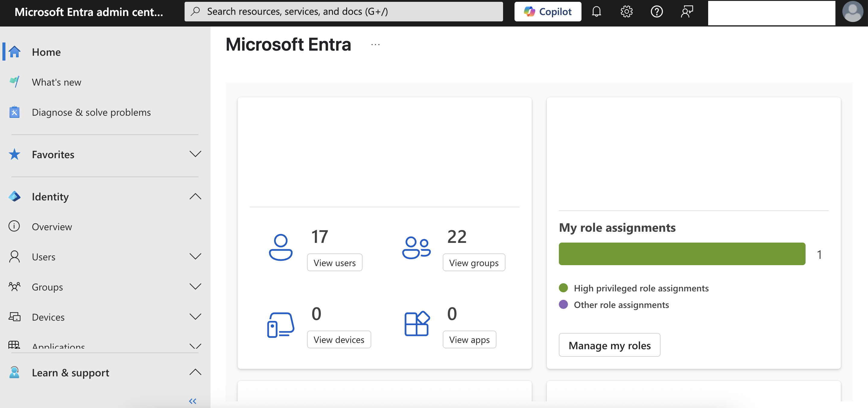Open the notifications bell icon
This screenshot has height=408, width=868.
597,12
